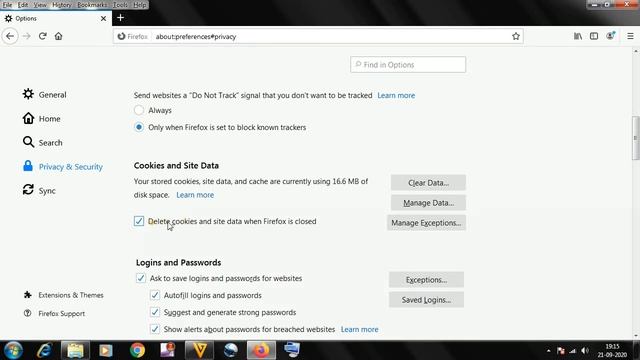Click the Clear Data button
The image size is (640, 360).
point(428,183)
